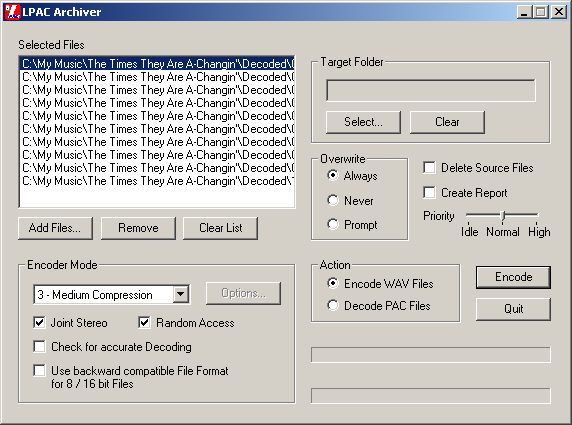
Task: Click the Remove button
Action: pos(138,228)
